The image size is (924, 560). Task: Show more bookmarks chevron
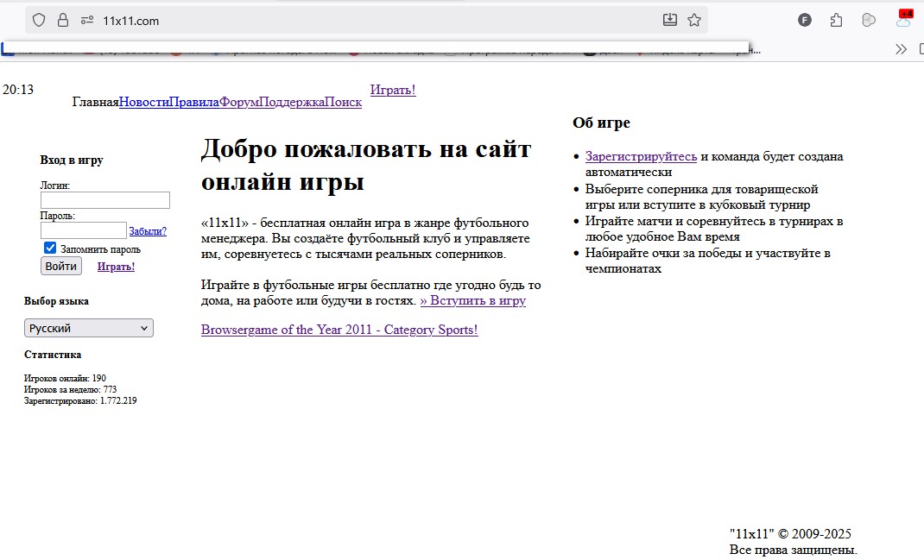point(901,49)
